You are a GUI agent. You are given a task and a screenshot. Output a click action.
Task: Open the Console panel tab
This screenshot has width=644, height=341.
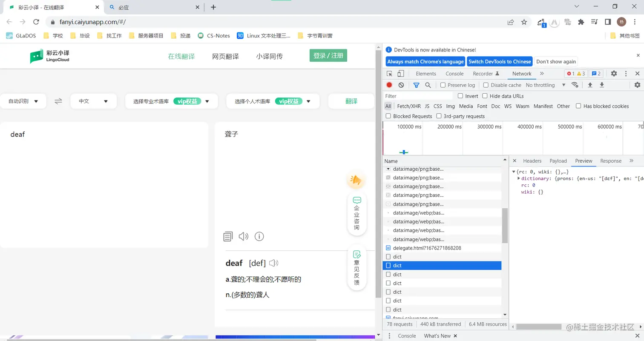(x=454, y=74)
